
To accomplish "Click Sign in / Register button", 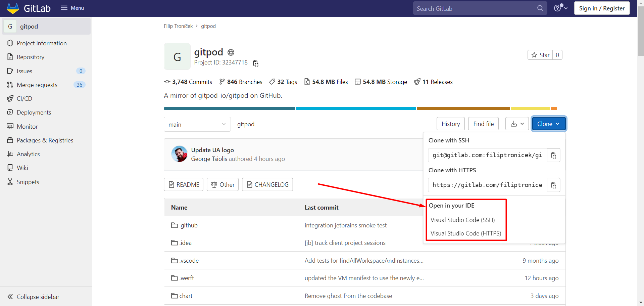I will (602, 8).
